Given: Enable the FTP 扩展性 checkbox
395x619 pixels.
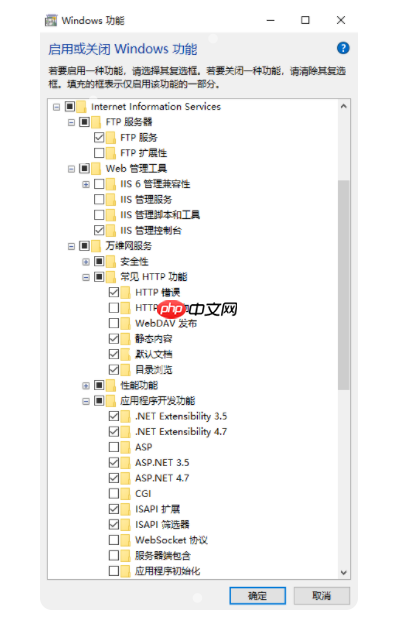Looking at the screenshot, I should 99,153.
